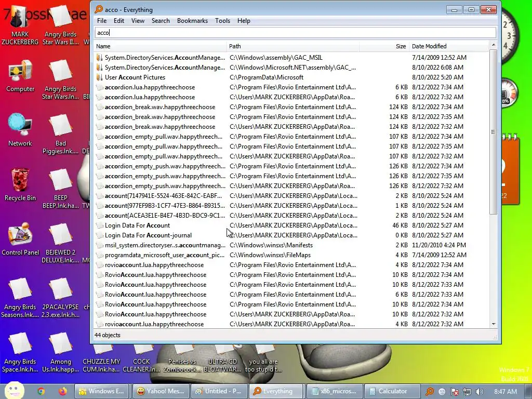Open the View menu
532x399 pixels.
point(138,21)
